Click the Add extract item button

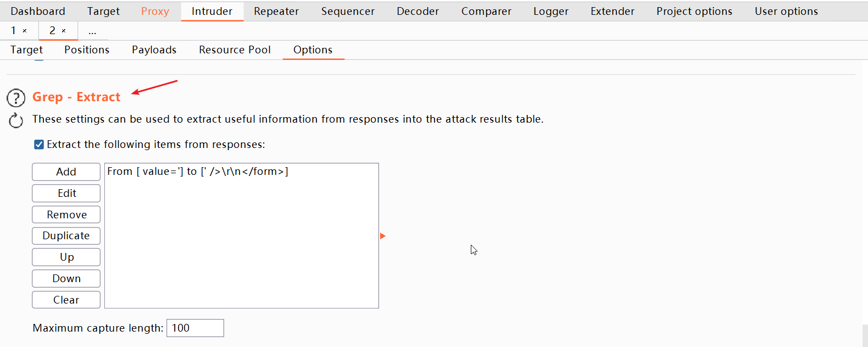click(x=66, y=172)
